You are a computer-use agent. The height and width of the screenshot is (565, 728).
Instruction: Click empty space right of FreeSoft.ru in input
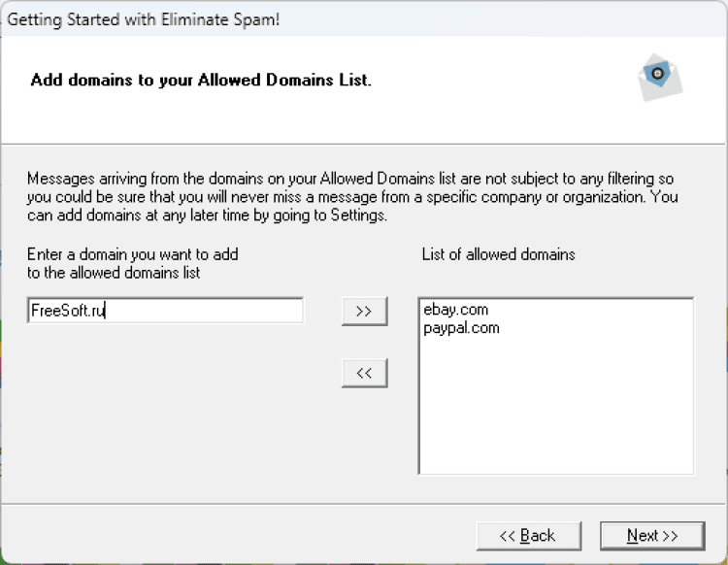(214, 311)
